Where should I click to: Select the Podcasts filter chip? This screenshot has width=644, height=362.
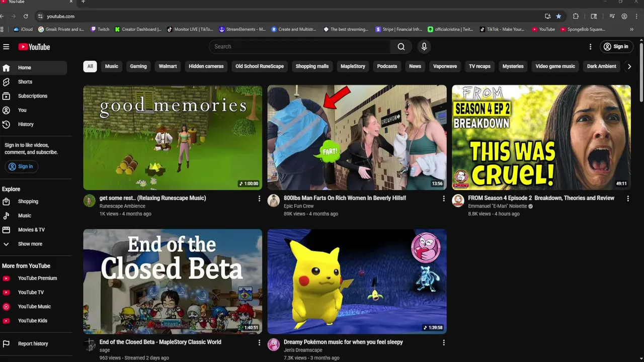[387, 66]
